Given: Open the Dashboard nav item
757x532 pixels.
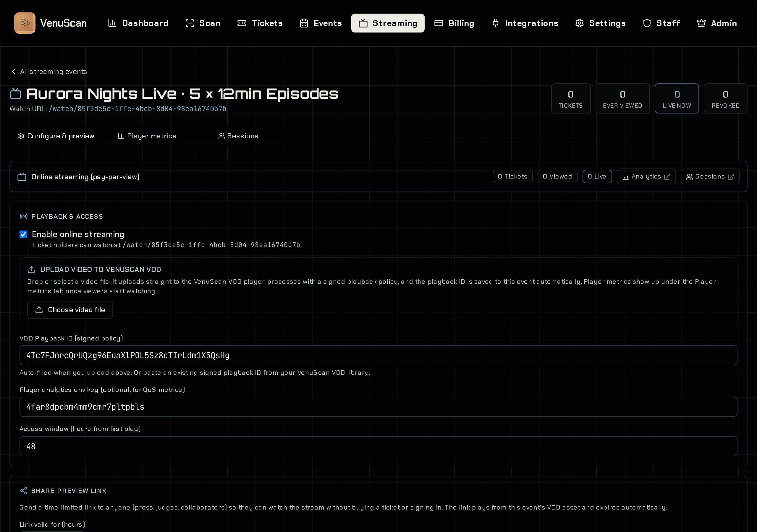Looking at the screenshot, I should pyautogui.click(x=138, y=23).
